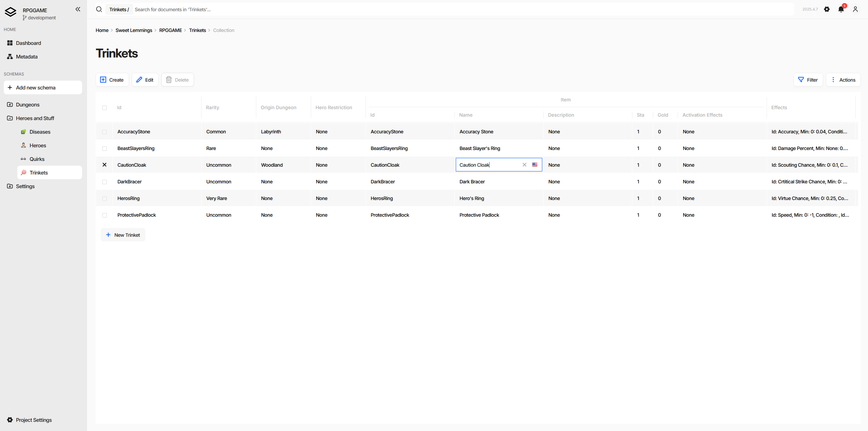Clear the Caution Cloak name field
868x431 pixels.
[525, 165]
